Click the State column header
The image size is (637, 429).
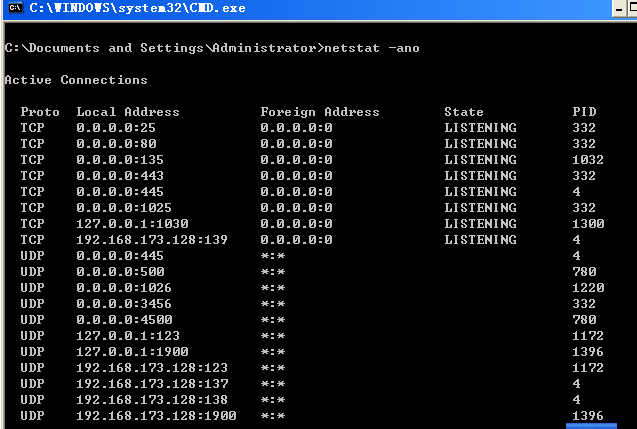pyautogui.click(x=464, y=112)
